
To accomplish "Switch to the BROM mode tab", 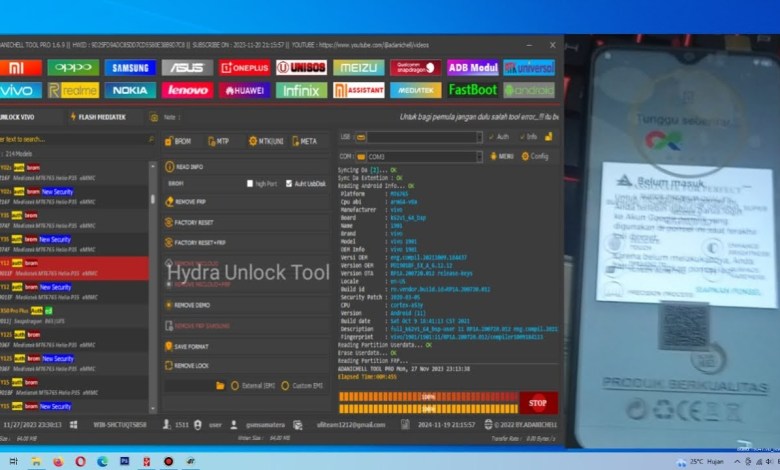I will point(178,141).
